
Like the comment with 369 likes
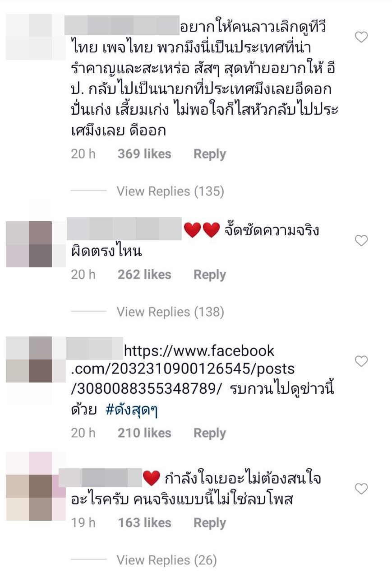361,37
